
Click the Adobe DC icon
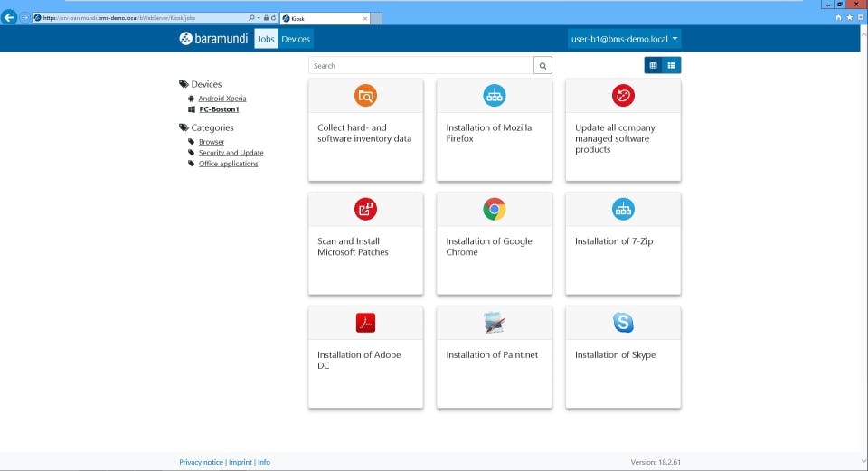point(365,323)
